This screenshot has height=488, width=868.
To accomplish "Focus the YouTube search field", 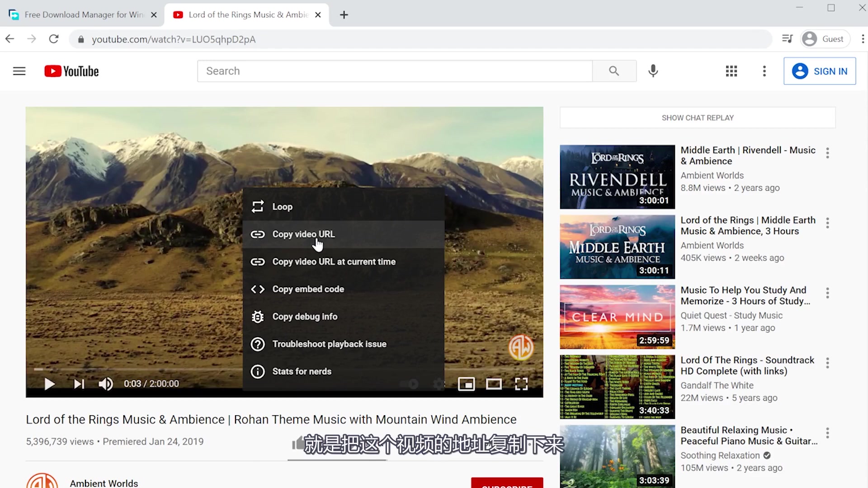I will coord(395,71).
